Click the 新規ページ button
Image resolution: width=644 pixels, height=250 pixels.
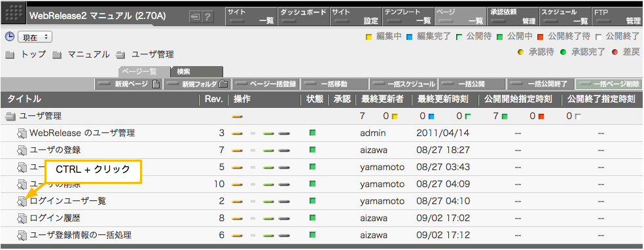point(128,84)
